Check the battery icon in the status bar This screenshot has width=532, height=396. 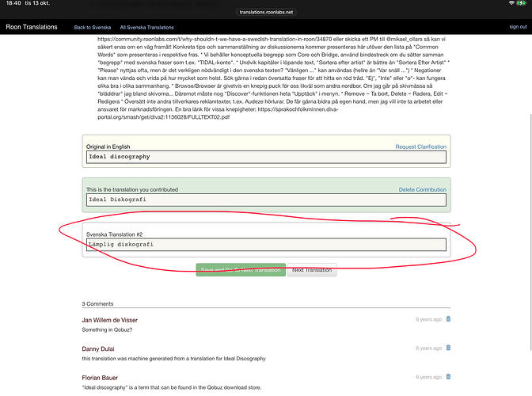(x=521, y=2)
